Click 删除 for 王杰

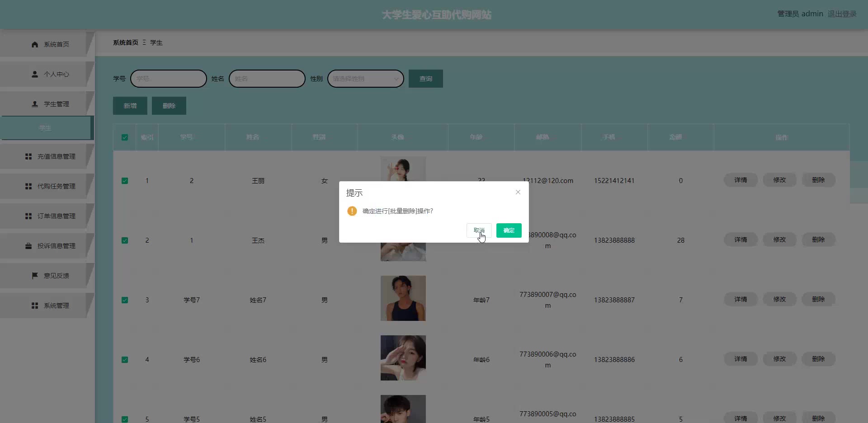tap(818, 240)
